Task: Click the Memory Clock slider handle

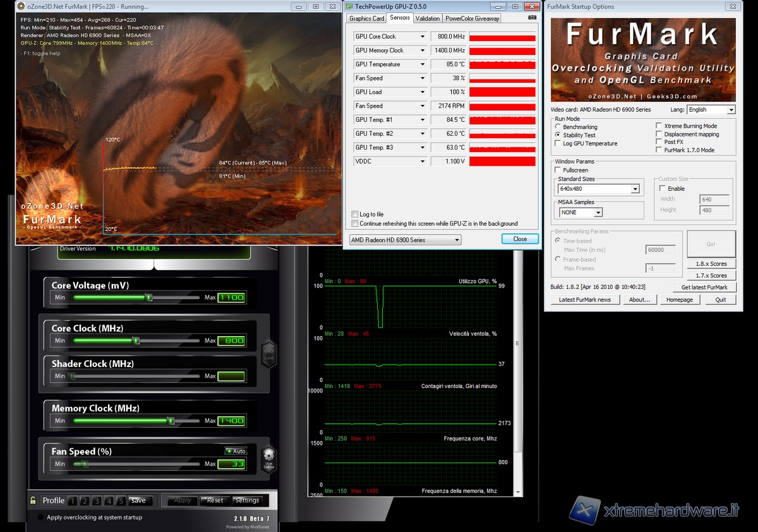Action: [171, 420]
